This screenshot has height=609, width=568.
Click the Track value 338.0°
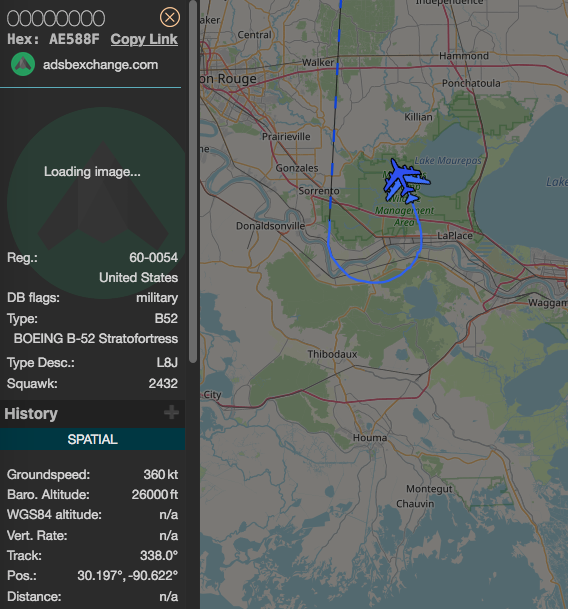[x=159, y=555]
